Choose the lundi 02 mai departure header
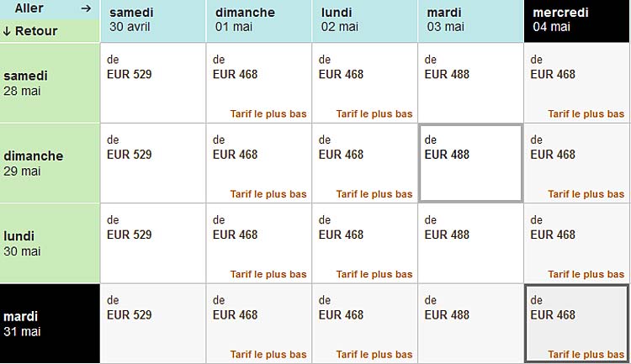Screen dimensions: 631x364 point(364,20)
